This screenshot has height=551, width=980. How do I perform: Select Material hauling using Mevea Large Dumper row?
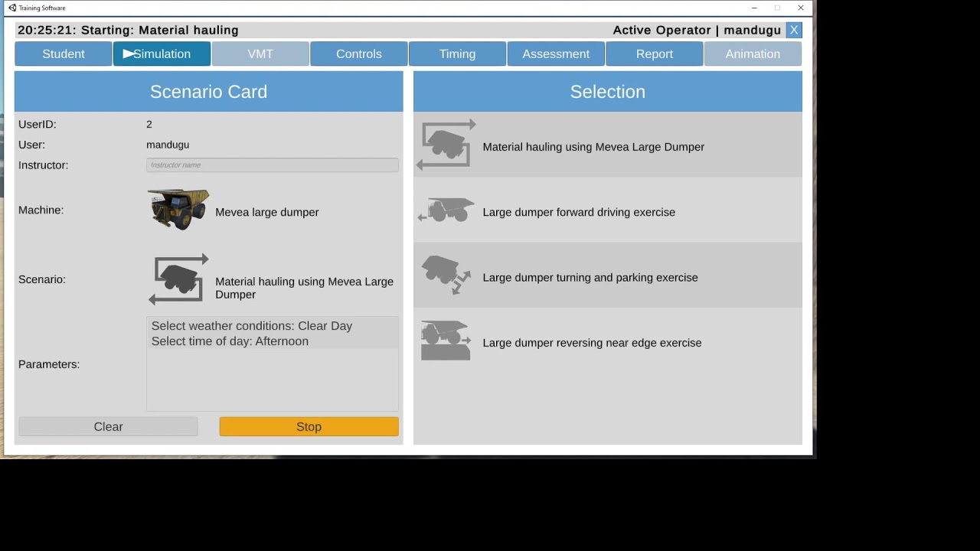[x=608, y=145]
